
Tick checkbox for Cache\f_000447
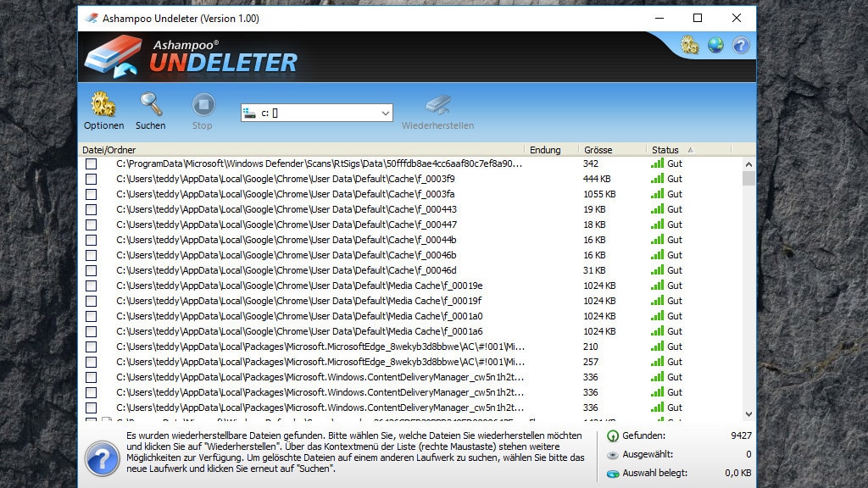(x=92, y=225)
